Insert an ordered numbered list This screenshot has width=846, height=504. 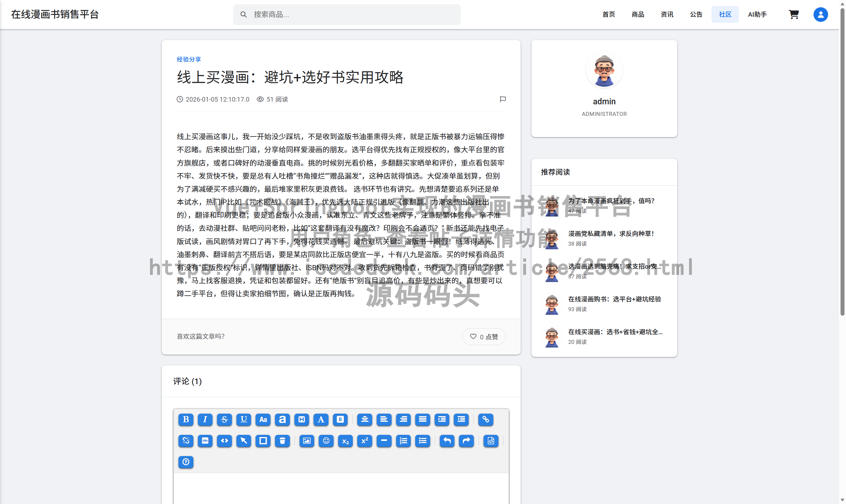coord(403,441)
